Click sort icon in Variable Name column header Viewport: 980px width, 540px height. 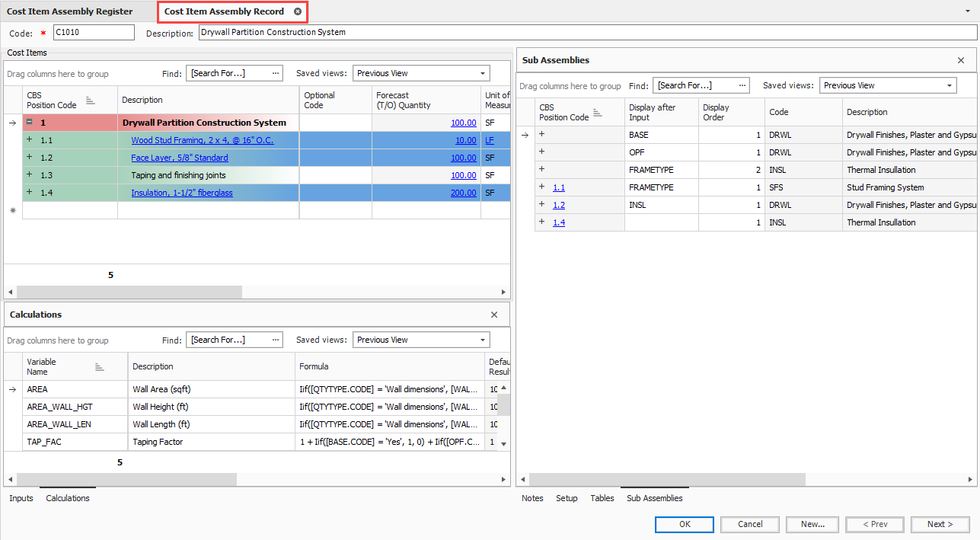[x=99, y=367]
